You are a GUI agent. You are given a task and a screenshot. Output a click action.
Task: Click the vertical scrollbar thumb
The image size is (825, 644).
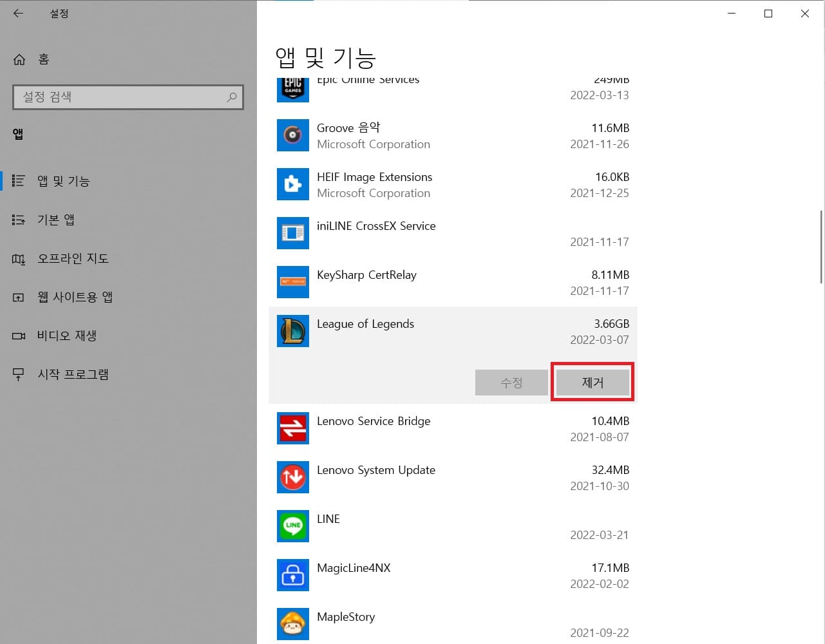pyautogui.click(x=821, y=247)
